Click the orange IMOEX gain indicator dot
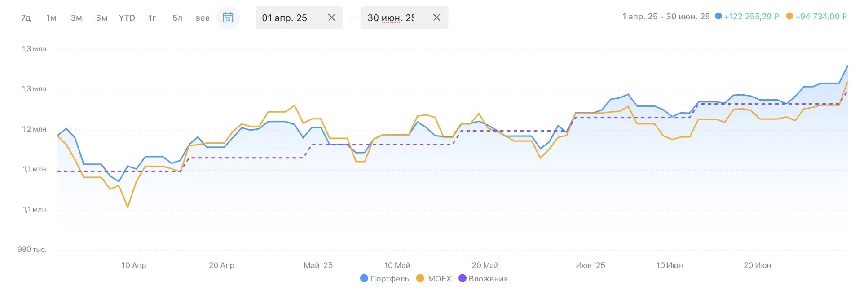Screen dimensions: 868x290 tap(789, 16)
